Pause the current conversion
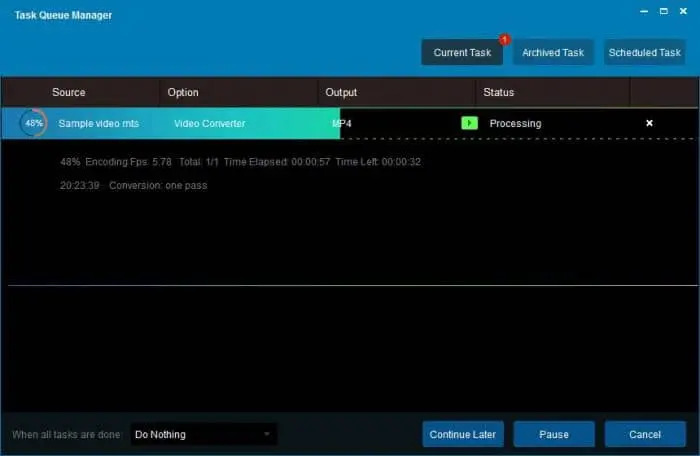Viewport: 700px width, 456px height. click(x=554, y=434)
